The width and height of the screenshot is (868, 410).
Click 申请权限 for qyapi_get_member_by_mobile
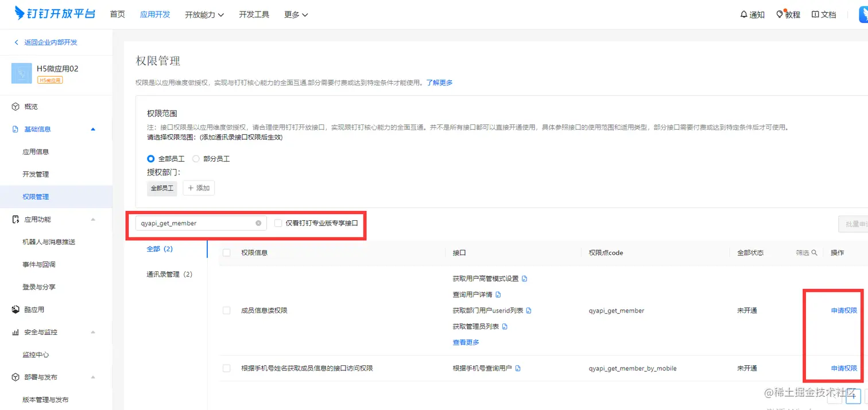click(844, 368)
